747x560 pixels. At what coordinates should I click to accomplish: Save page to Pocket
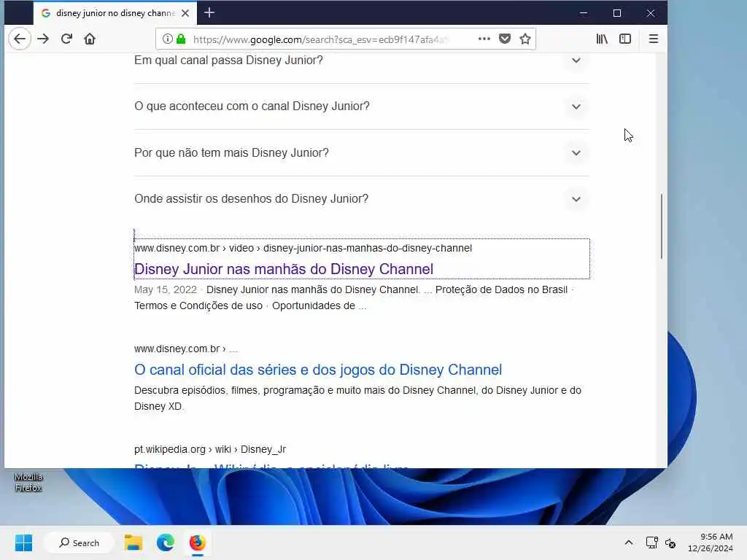505,39
